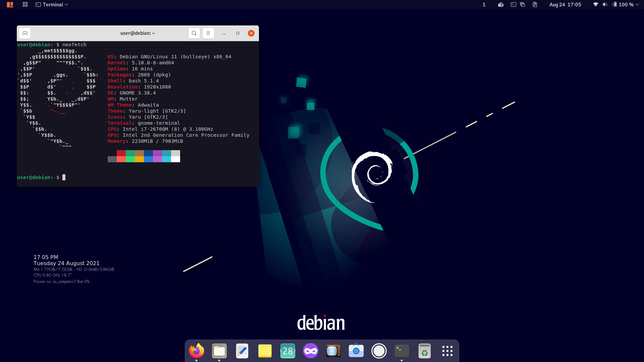Launch the Files manager from the dock
This screenshot has width=644, height=362.
[219, 351]
